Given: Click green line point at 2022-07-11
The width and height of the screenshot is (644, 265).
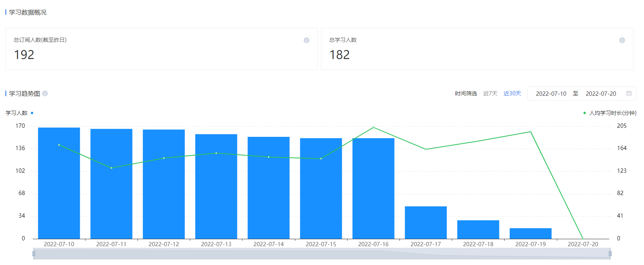Looking at the screenshot, I should 111,168.
